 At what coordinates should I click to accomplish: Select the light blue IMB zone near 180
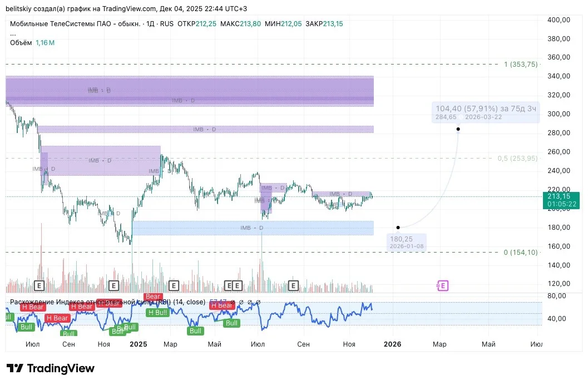[253, 228]
